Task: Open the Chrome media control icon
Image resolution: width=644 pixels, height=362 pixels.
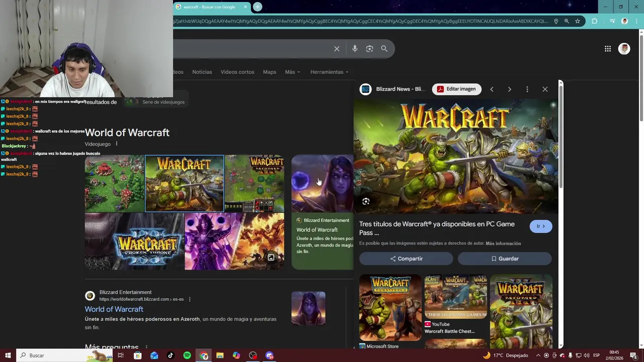Action: tap(612, 21)
